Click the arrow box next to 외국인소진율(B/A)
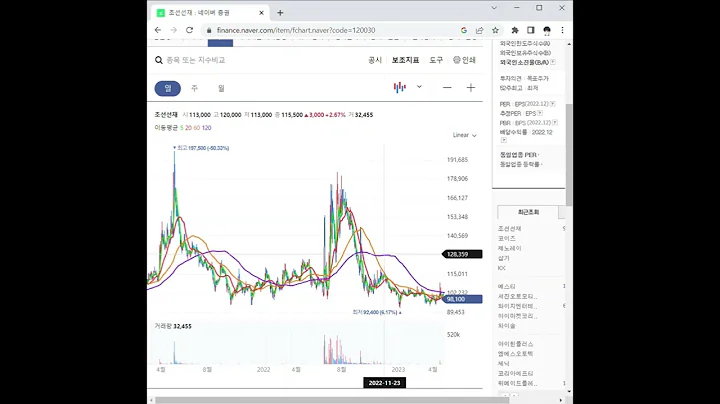The width and height of the screenshot is (720, 404). 553,62
